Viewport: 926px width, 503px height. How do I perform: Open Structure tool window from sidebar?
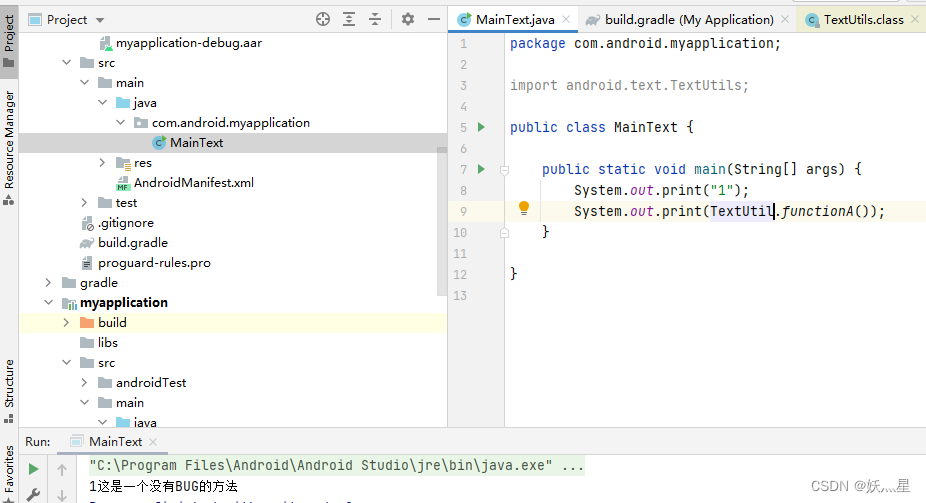pos(9,391)
